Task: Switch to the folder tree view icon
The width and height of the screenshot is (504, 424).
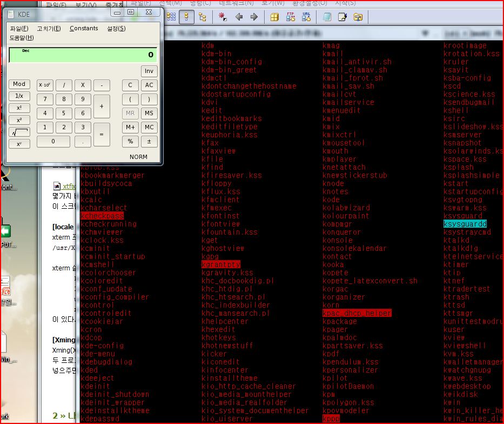Action: point(203,17)
